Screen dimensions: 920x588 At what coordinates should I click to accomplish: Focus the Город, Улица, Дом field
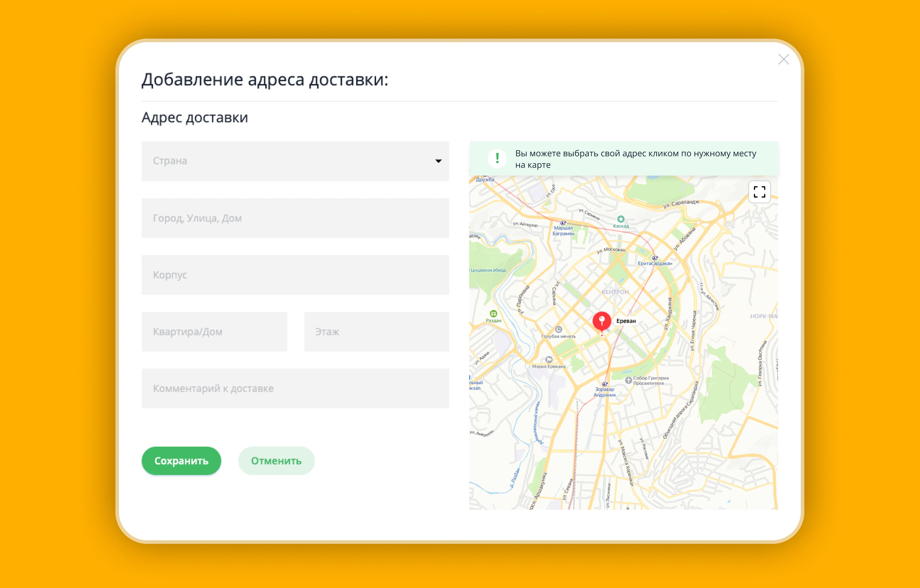[x=295, y=218]
